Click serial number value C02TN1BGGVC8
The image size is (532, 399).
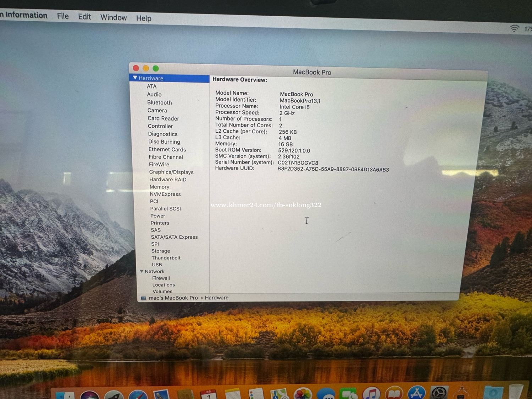[298, 163]
